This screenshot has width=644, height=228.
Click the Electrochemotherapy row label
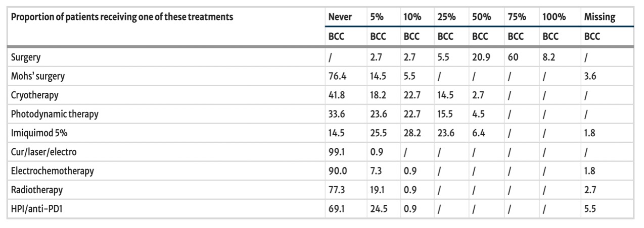(x=53, y=171)
